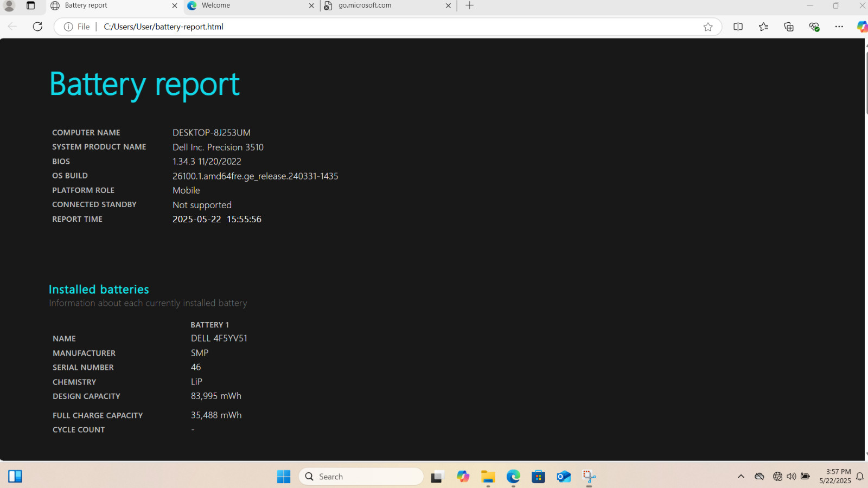Close the go.microsoft.com tab
This screenshot has height=488, width=868.
[448, 5]
